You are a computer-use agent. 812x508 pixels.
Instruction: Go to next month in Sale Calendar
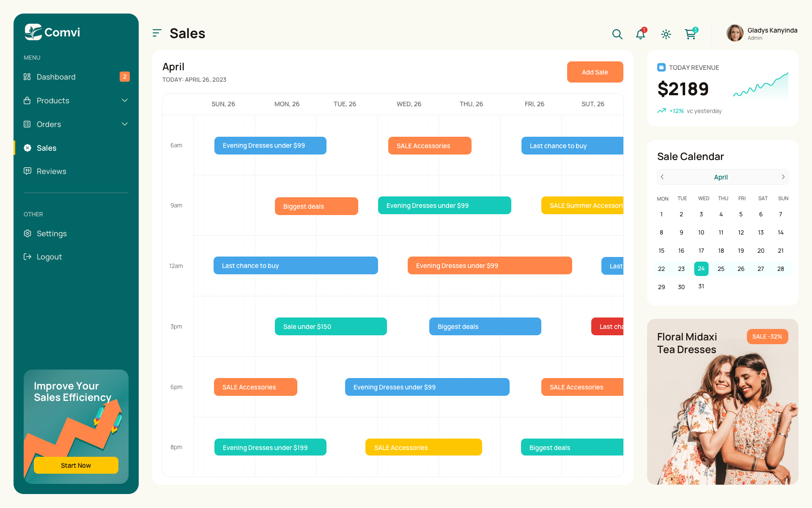783,177
